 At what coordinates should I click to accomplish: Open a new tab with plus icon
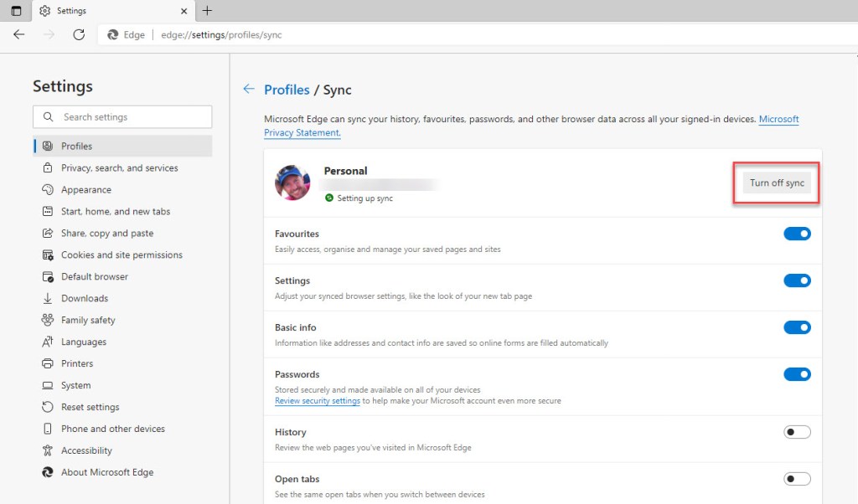point(207,11)
